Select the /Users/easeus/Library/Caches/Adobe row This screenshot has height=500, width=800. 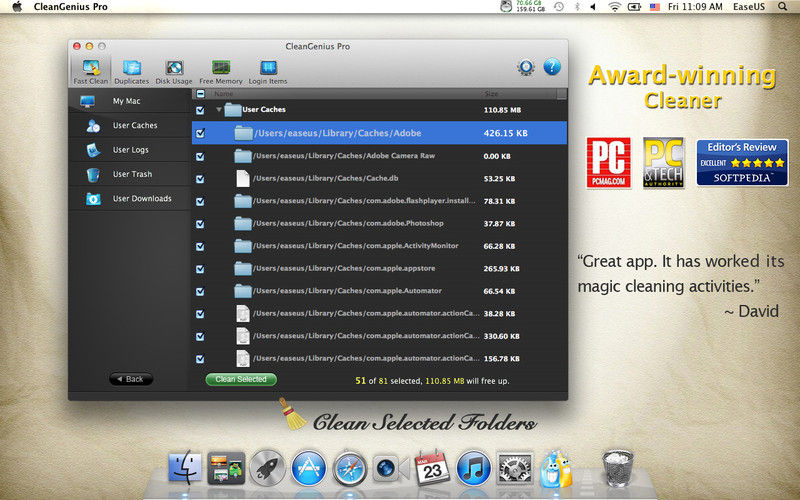[379, 133]
